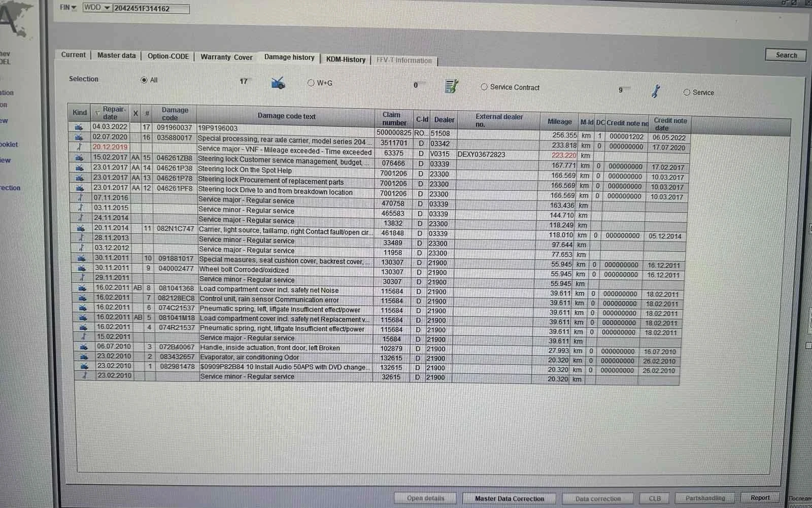Screen dimensions: 812x508
Task: Select the Service radio button
Action: [687, 92]
